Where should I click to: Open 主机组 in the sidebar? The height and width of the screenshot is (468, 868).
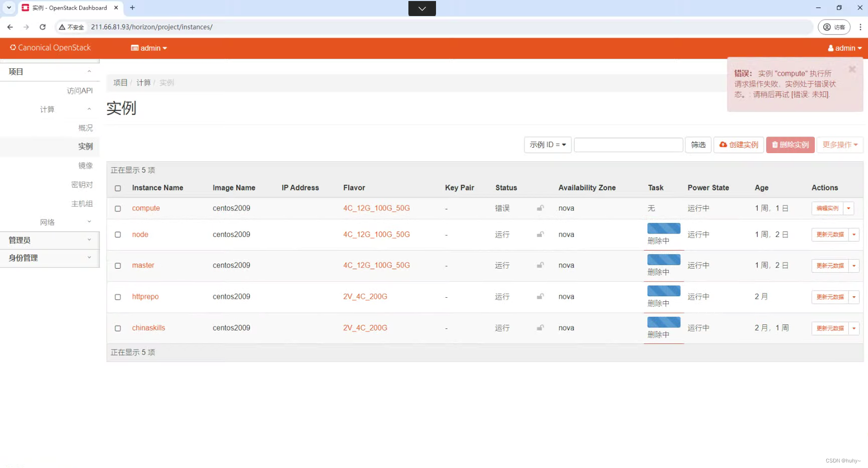[82, 203]
